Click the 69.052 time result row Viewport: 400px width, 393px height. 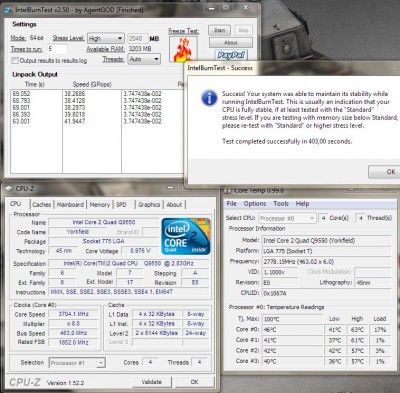tap(21, 94)
